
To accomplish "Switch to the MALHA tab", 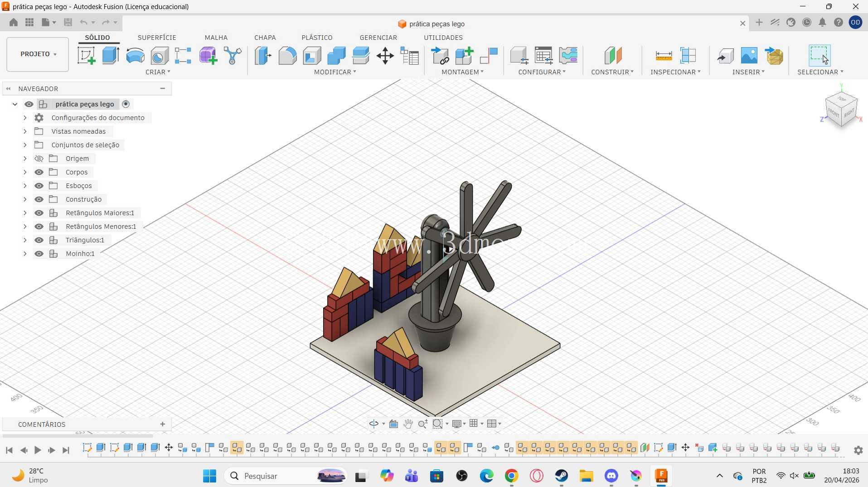I will point(216,38).
